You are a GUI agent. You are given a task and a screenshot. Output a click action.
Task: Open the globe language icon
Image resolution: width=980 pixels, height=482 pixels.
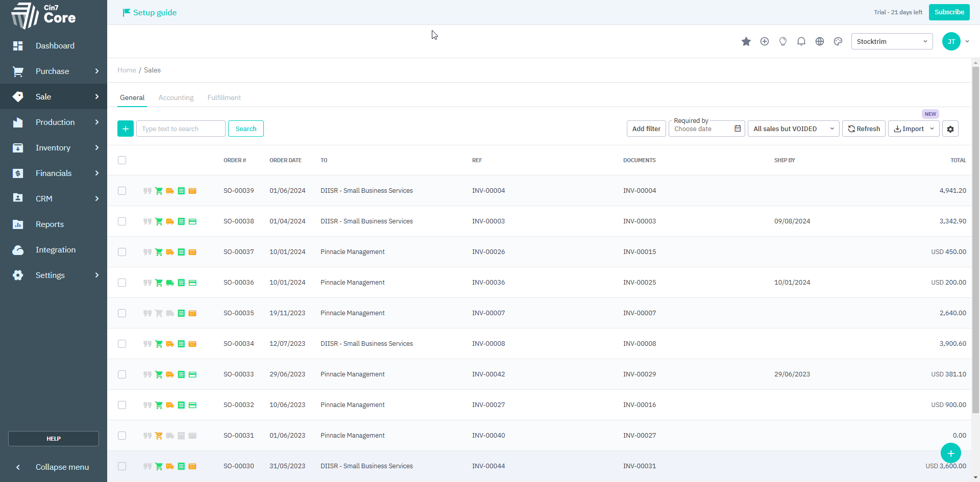tap(819, 42)
